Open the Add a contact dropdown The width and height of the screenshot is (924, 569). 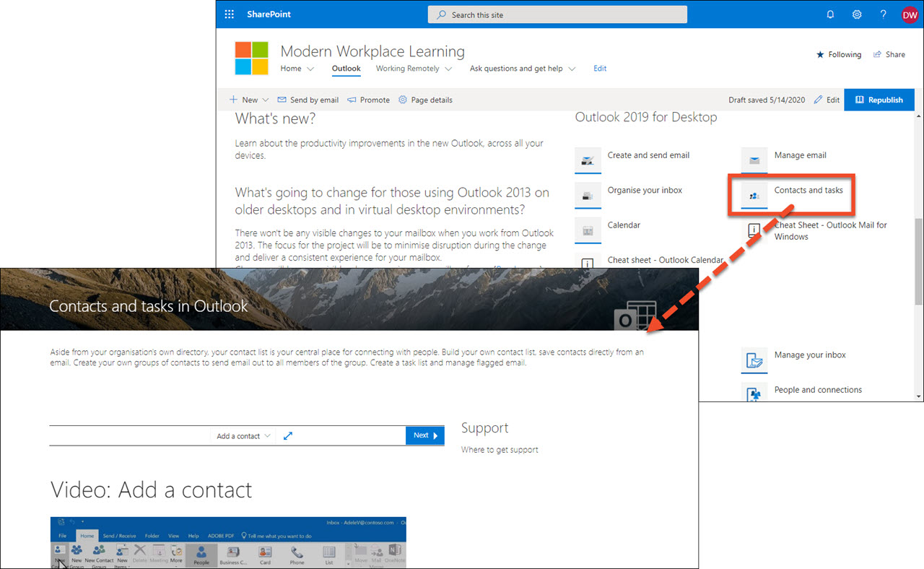(243, 435)
